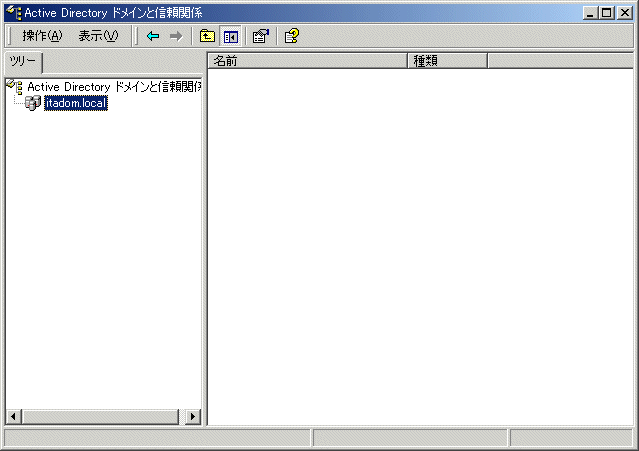The image size is (639, 451).
Task: Select the Active Directory ドメインと信頼関係 root node
Action: (114, 87)
